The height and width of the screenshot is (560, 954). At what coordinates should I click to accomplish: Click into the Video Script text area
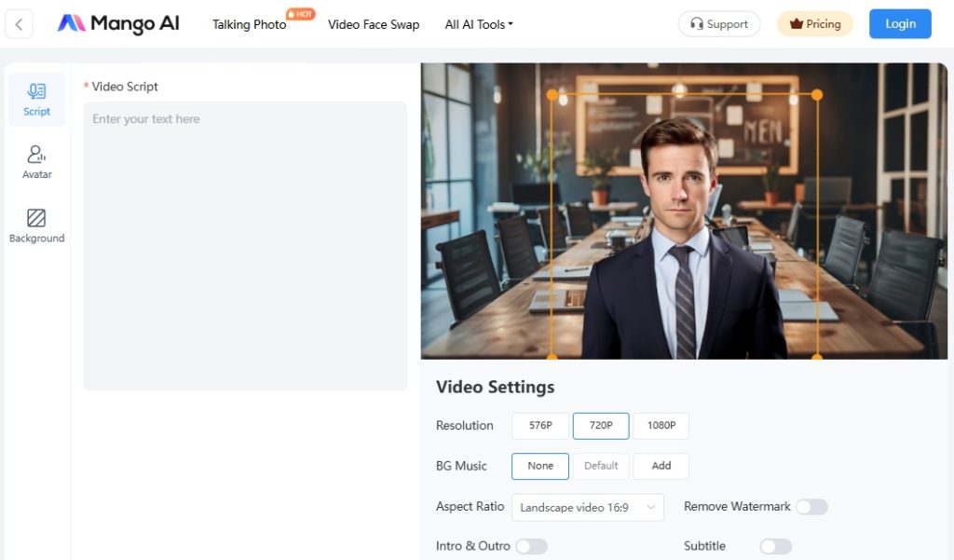[245, 245]
